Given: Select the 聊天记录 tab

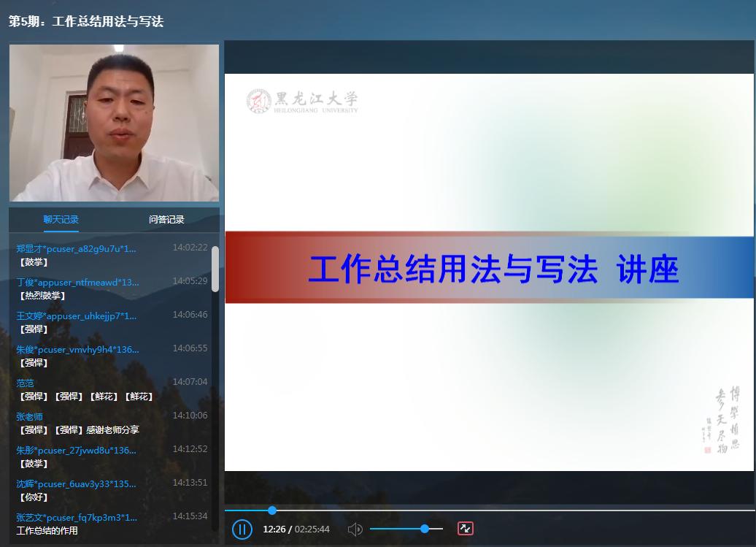Looking at the screenshot, I should [x=61, y=219].
